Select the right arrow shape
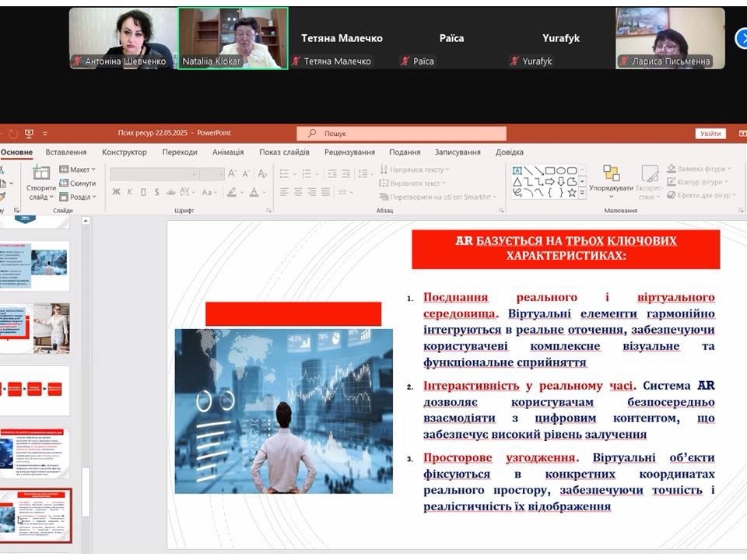The width and height of the screenshot is (747, 560). tap(550, 181)
